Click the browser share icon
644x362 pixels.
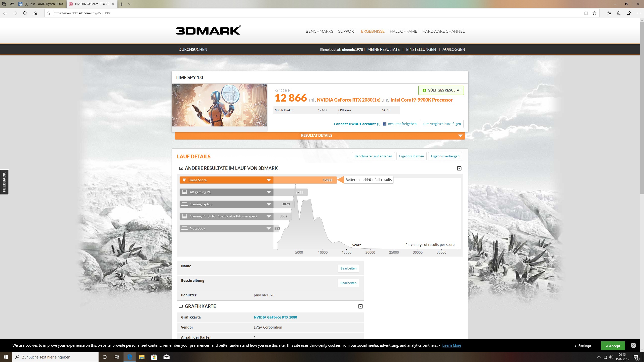pyautogui.click(x=629, y=13)
